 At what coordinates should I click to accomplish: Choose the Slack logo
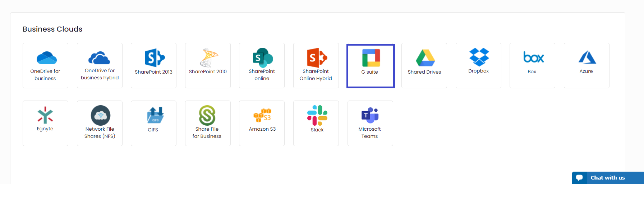(x=317, y=115)
